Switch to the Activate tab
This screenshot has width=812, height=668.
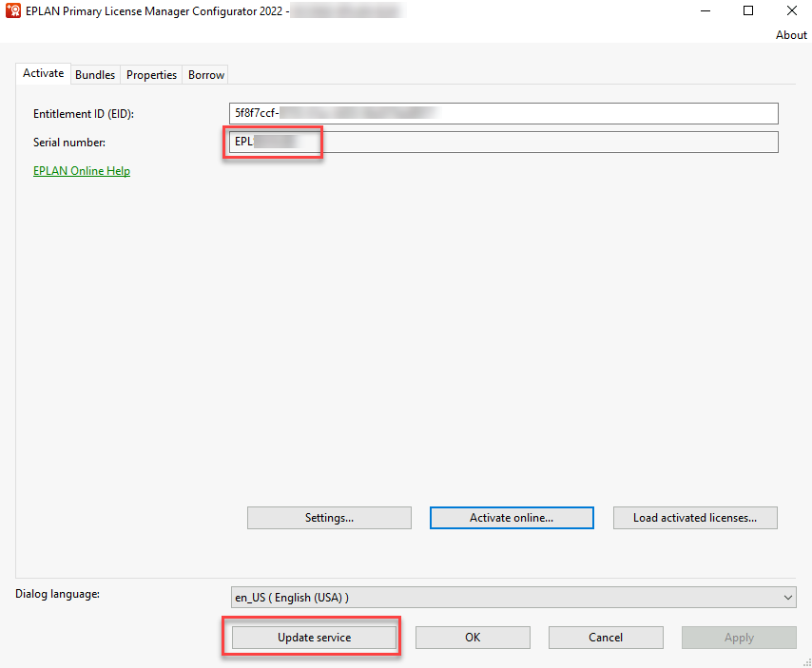pos(43,73)
